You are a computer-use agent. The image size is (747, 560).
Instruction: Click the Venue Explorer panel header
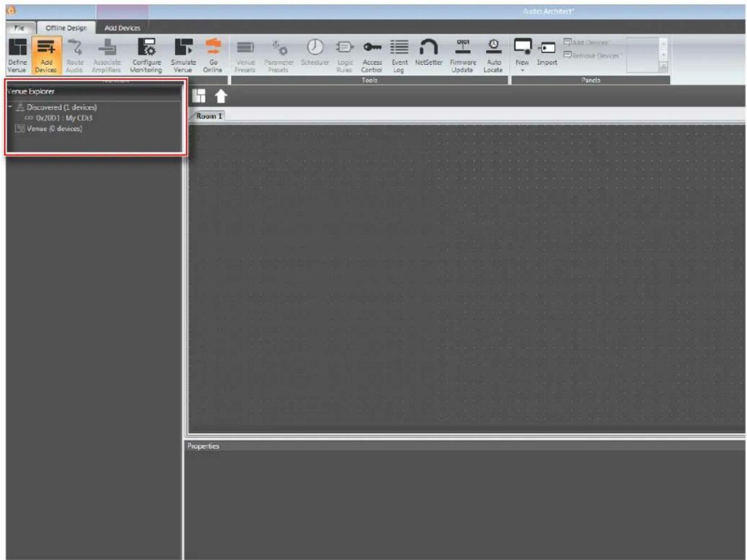94,92
